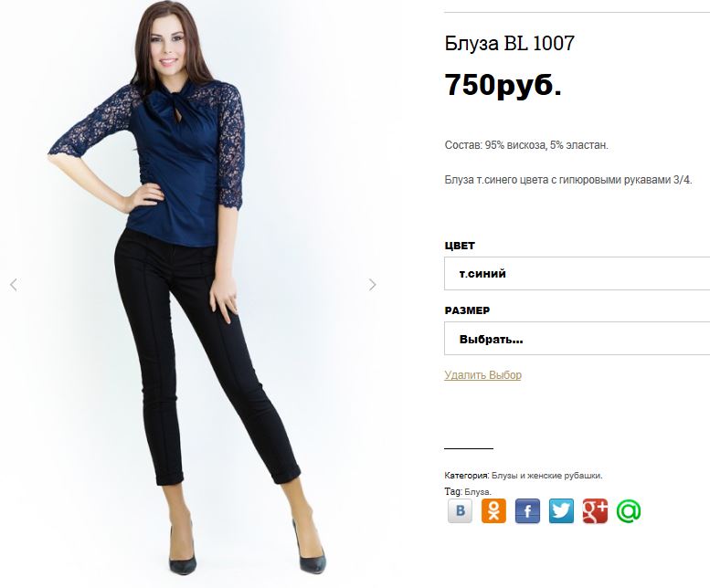This screenshot has height=588, width=710.
Task: Open the Блуза tag link
Action: (x=476, y=491)
